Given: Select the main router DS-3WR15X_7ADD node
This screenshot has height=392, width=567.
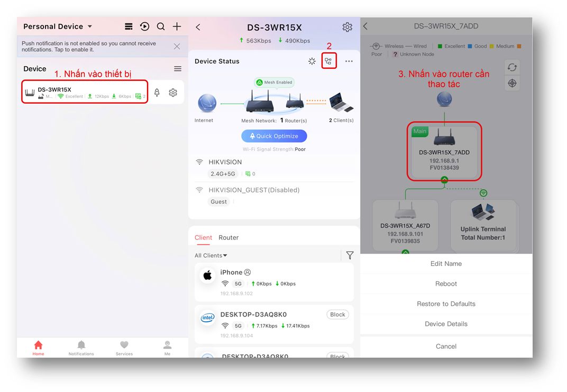Looking at the screenshot, I should (444, 151).
